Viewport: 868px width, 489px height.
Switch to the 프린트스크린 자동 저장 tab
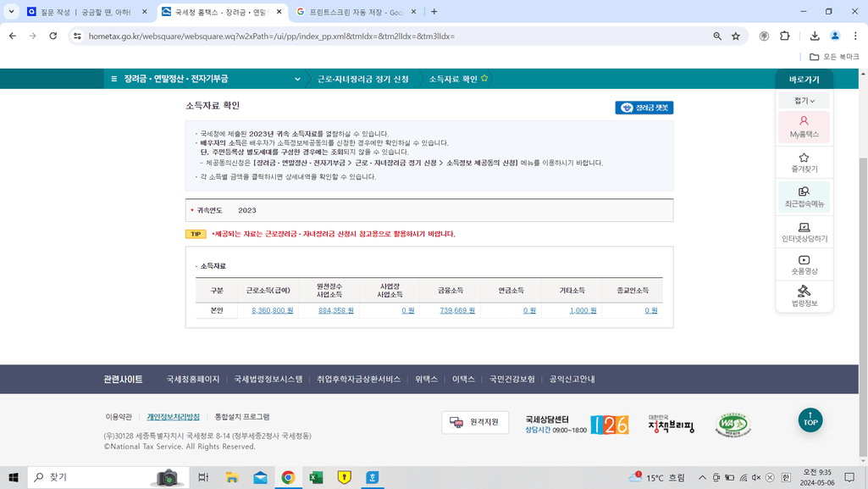(356, 12)
